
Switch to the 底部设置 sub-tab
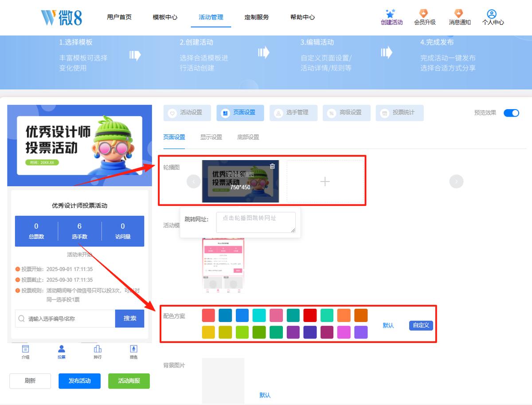click(248, 137)
